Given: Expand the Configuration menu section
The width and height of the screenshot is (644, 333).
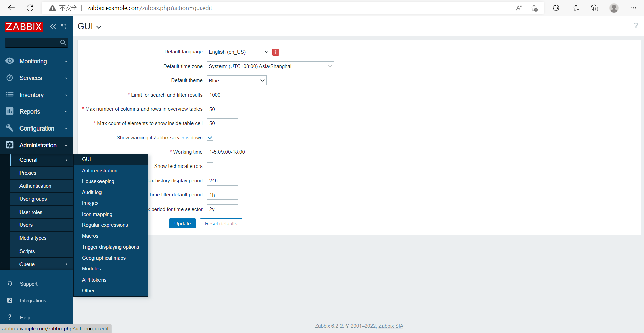Looking at the screenshot, I should point(66,128).
